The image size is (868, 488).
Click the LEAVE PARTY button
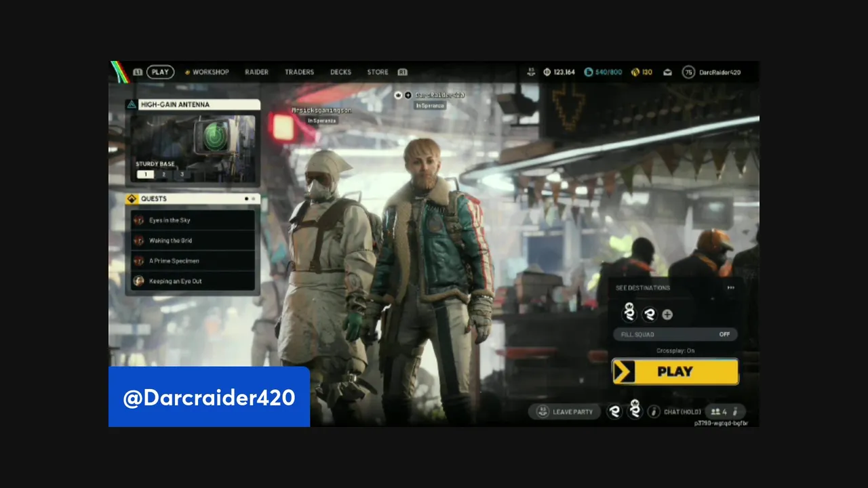tap(565, 411)
